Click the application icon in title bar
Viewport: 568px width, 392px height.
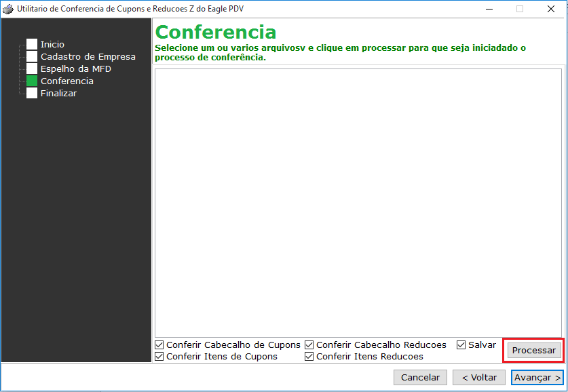(x=7, y=9)
